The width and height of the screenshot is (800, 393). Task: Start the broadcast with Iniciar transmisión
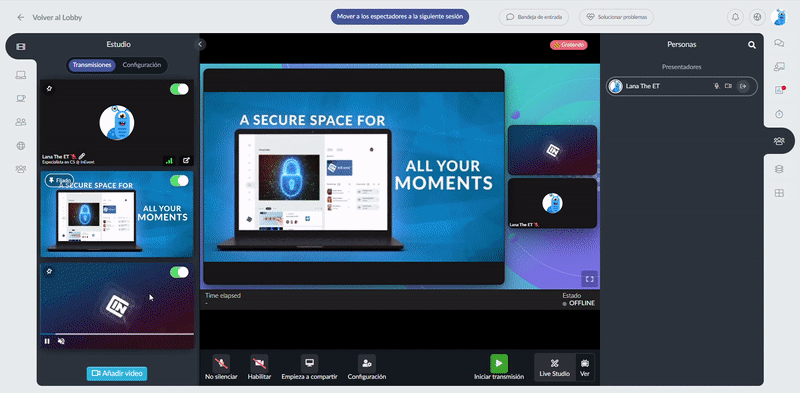click(x=498, y=367)
